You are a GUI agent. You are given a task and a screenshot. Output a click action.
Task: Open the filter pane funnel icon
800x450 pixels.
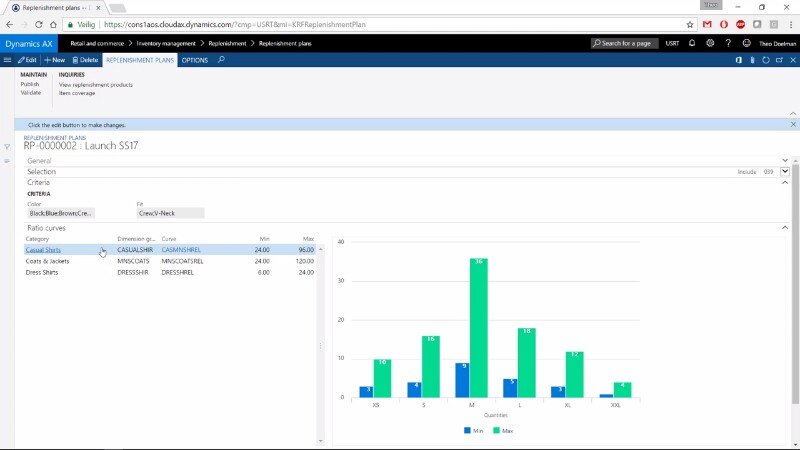pyautogui.click(x=7, y=147)
